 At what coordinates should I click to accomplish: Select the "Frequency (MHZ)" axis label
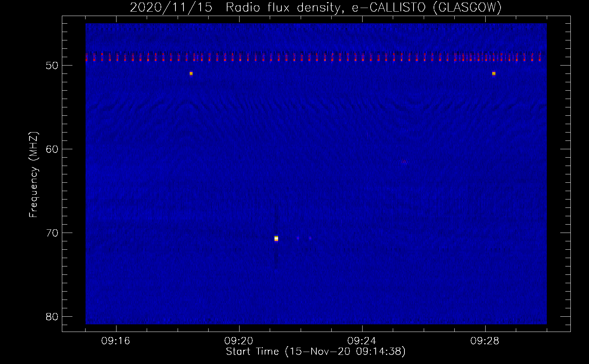[33, 175]
